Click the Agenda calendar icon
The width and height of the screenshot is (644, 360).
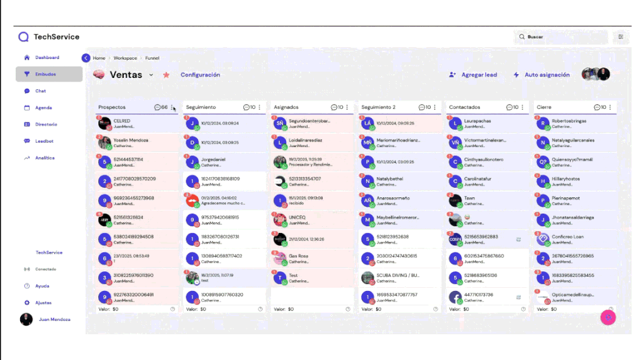[x=27, y=108]
